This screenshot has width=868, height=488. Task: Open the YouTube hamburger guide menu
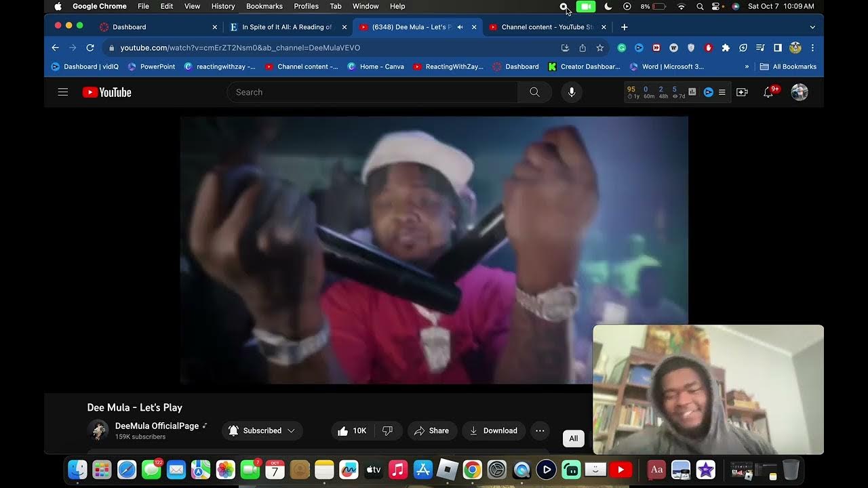tap(63, 92)
